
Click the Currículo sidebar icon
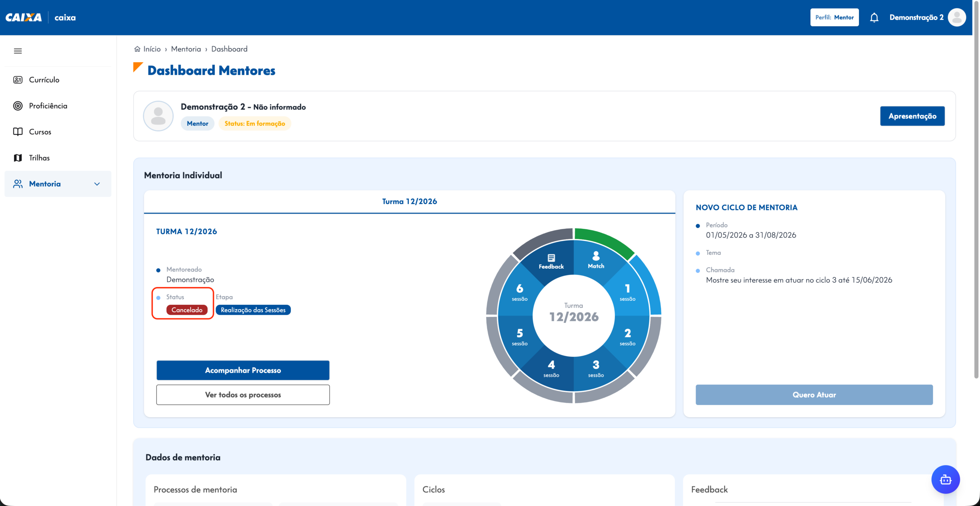pyautogui.click(x=18, y=80)
